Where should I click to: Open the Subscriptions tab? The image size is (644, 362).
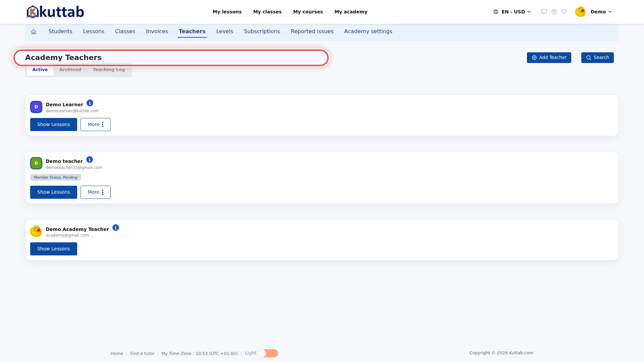262,32
